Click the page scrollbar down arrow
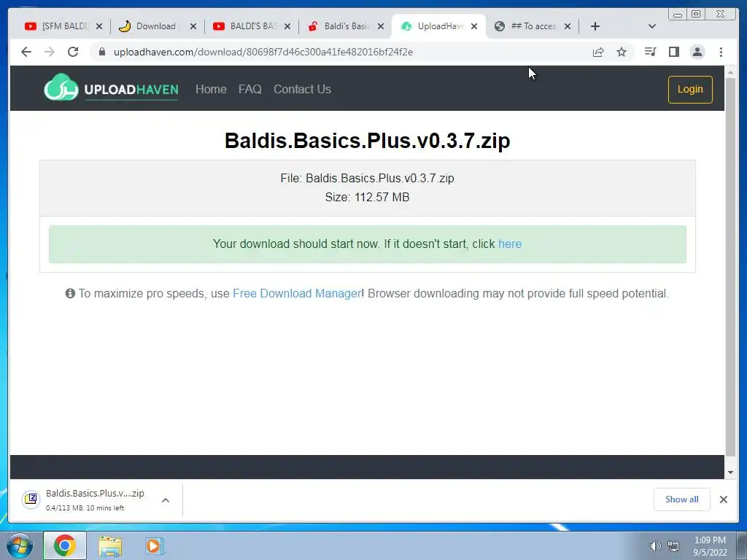 [730, 472]
